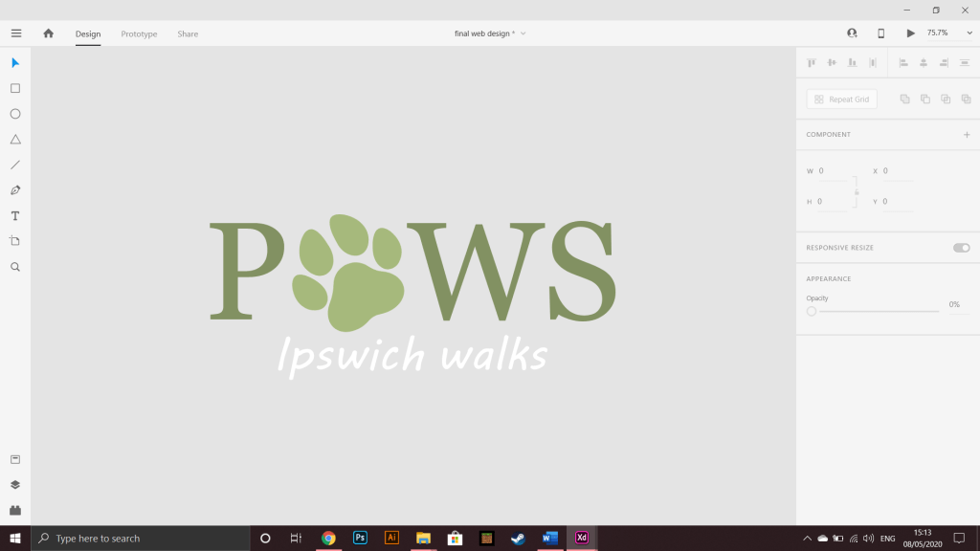980x551 pixels.
Task: Open the Plugins panel
Action: (x=15, y=511)
